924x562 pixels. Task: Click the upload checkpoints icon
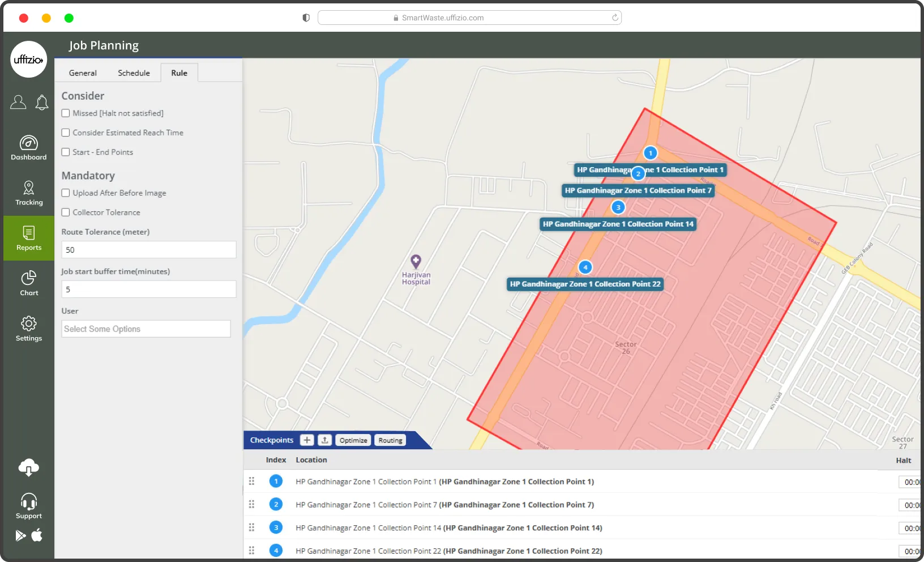[325, 440]
